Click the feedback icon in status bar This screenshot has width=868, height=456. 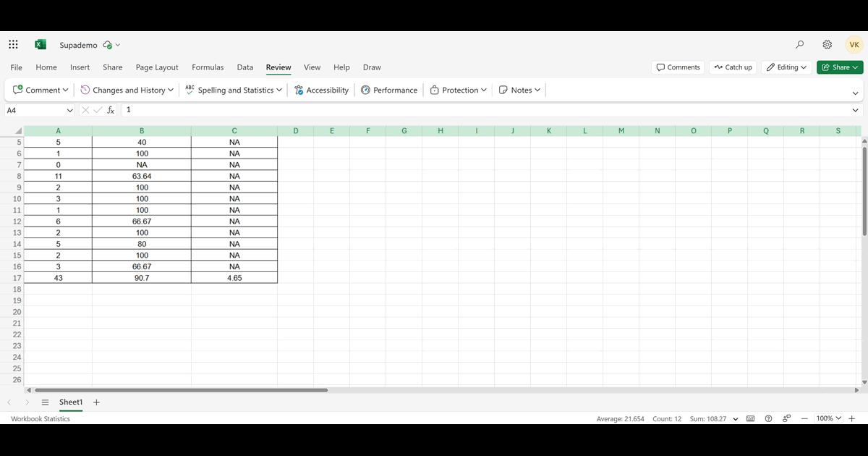click(786, 418)
